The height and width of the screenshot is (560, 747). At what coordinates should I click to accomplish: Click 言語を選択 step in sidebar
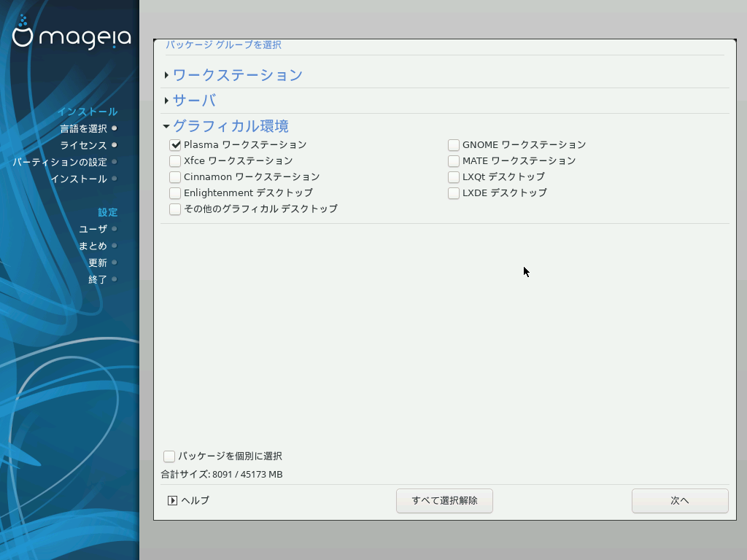point(83,128)
